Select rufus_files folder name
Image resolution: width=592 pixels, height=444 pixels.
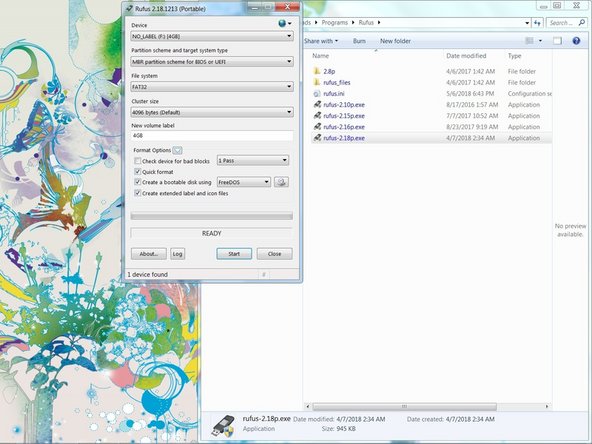coord(337,82)
